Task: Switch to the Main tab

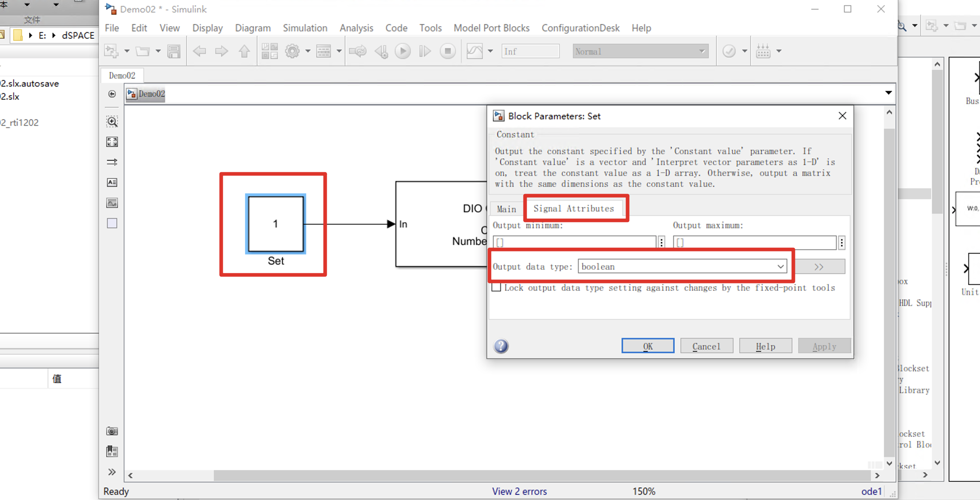Action: pos(506,209)
